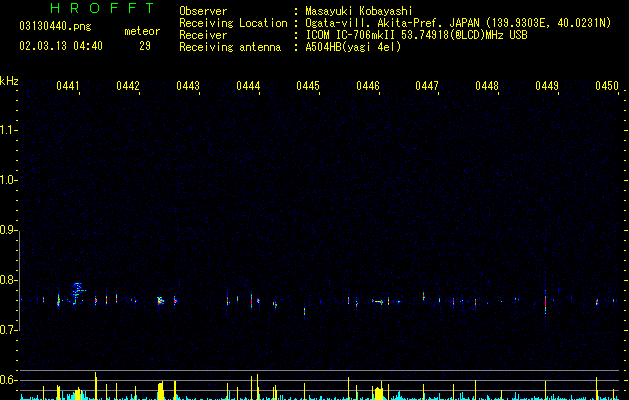Click time marker 0445
Screen dimensions: 629x400
point(308,86)
